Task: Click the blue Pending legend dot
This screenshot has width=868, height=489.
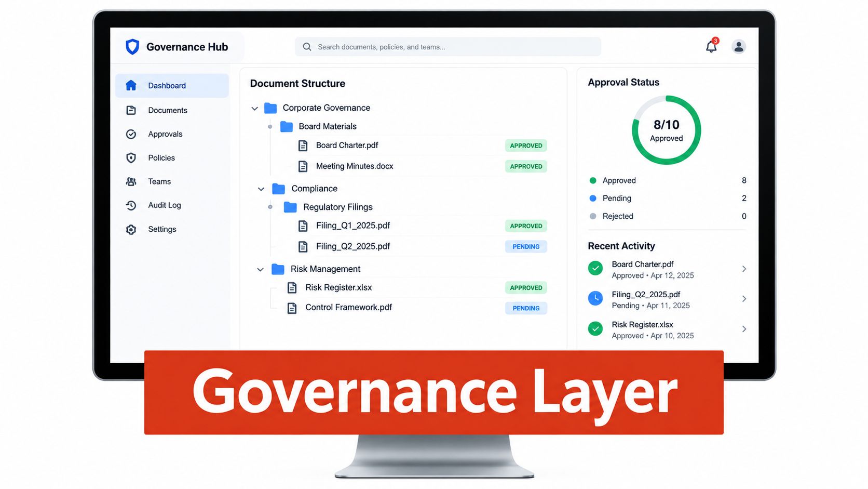Action: [x=593, y=198]
